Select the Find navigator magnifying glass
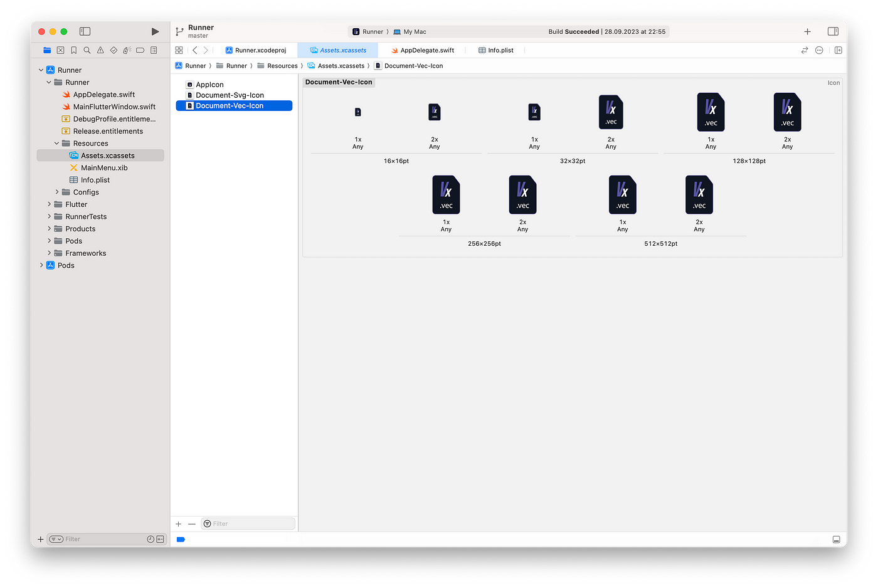Screen dimensions: 878x588 pos(87,50)
